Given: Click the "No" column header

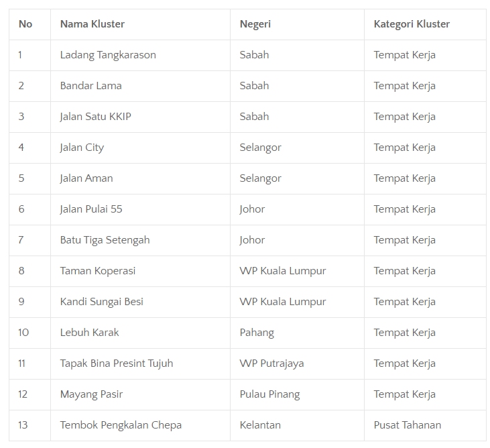Looking at the screenshot, I should tap(25, 24).
